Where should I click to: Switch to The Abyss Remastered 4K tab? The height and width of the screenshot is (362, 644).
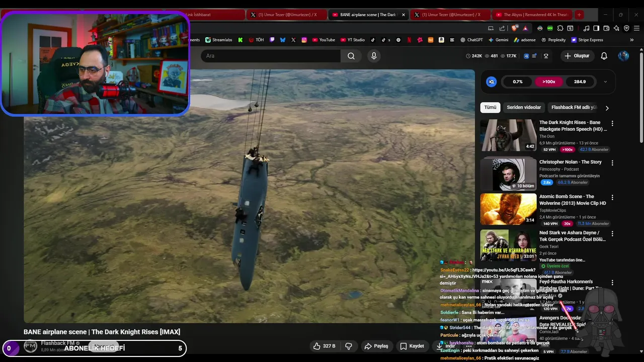(532, 15)
